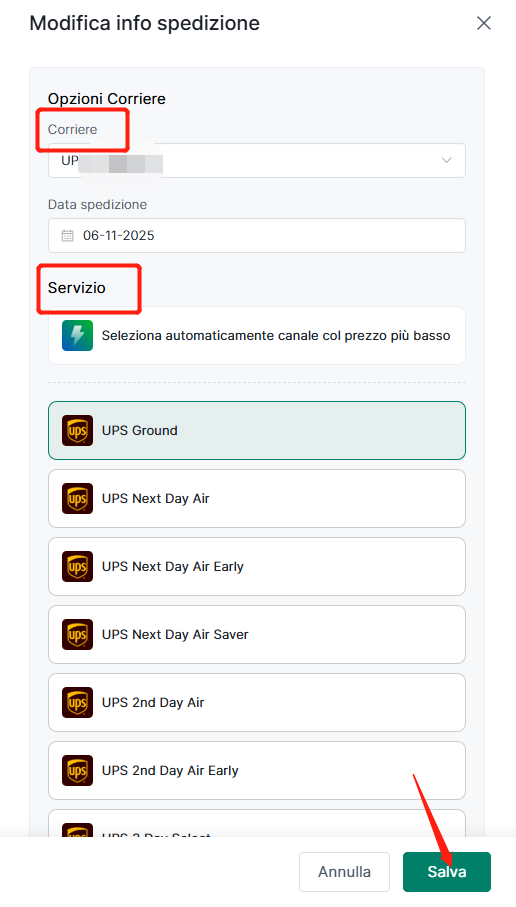Viewport: 516px width, 907px height.
Task: Select the UPS Ground service option
Action: [x=257, y=430]
